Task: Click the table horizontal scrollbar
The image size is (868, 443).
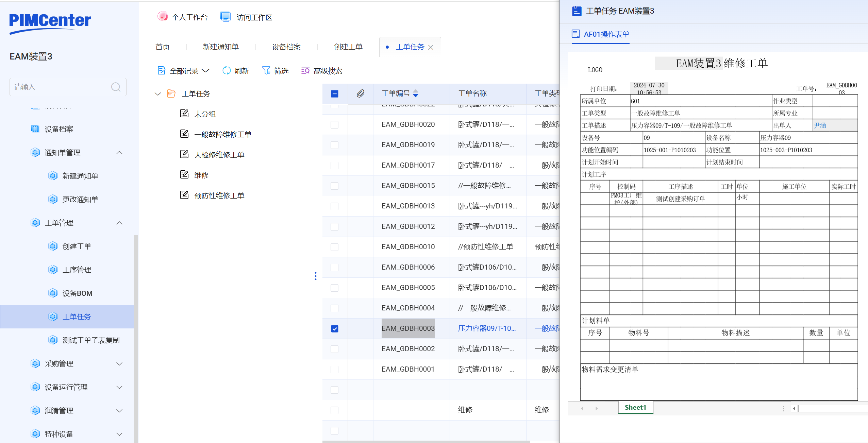Action: pyautogui.click(x=426, y=442)
